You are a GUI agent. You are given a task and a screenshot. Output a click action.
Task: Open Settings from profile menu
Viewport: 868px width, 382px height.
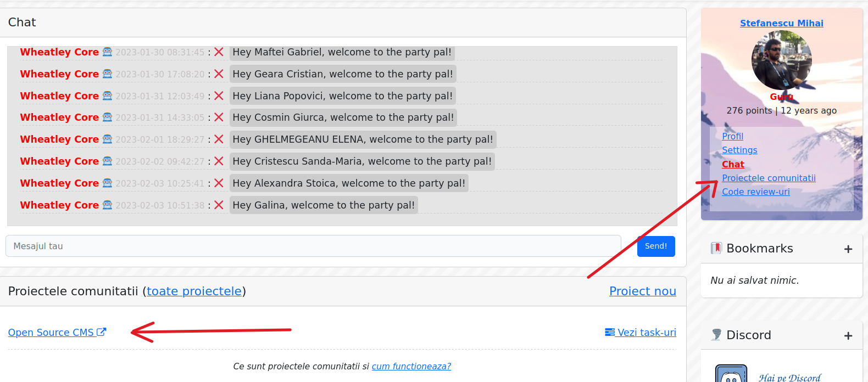pos(739,150)
